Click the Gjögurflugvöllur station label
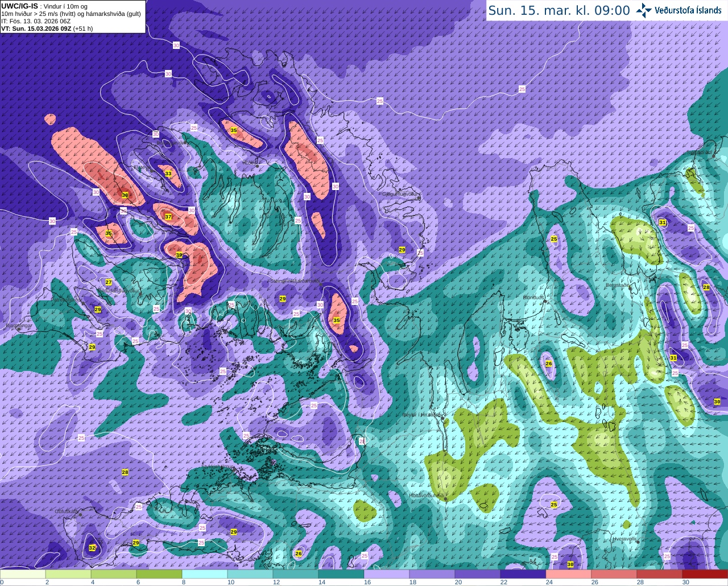The image size is (728, 586). (401, 194)
